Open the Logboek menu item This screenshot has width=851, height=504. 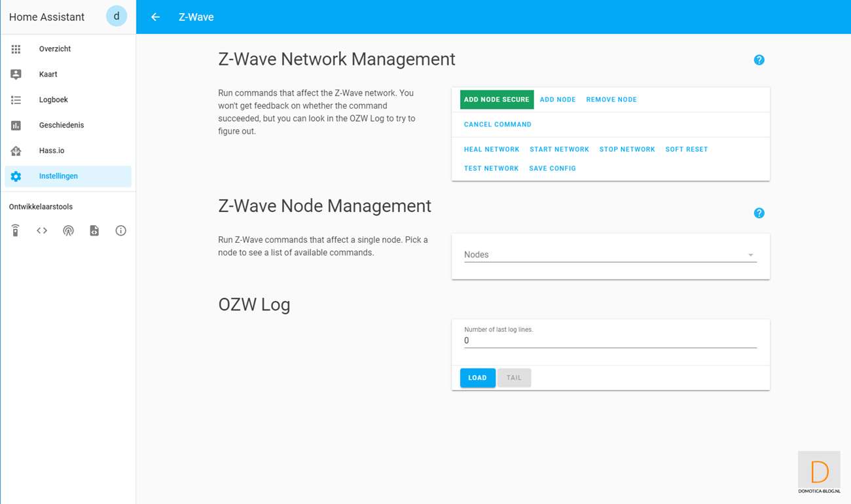point(68,100)
